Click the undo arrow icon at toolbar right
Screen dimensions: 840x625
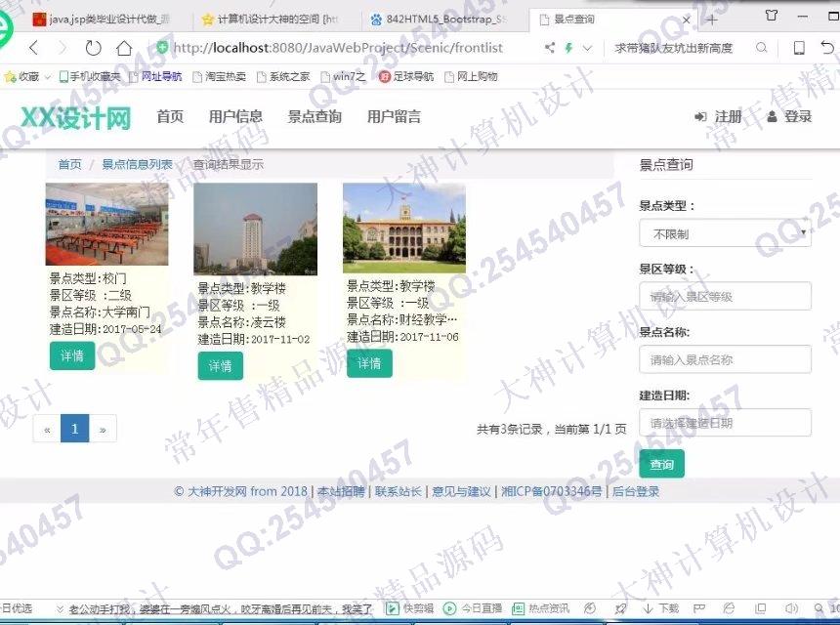[x=827, y=48]
